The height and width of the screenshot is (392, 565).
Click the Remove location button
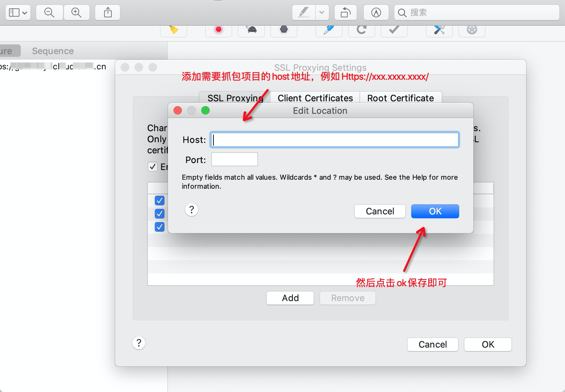point(348,298)
